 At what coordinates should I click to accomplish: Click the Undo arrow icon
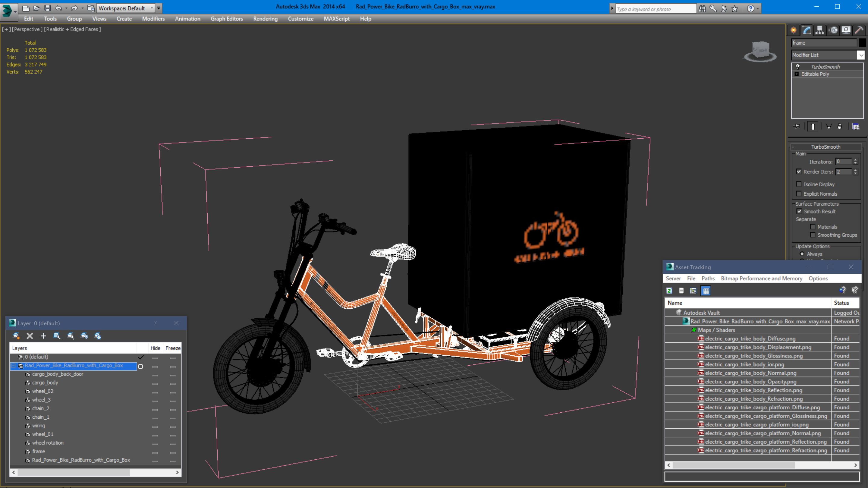click(x=58, y=8)
